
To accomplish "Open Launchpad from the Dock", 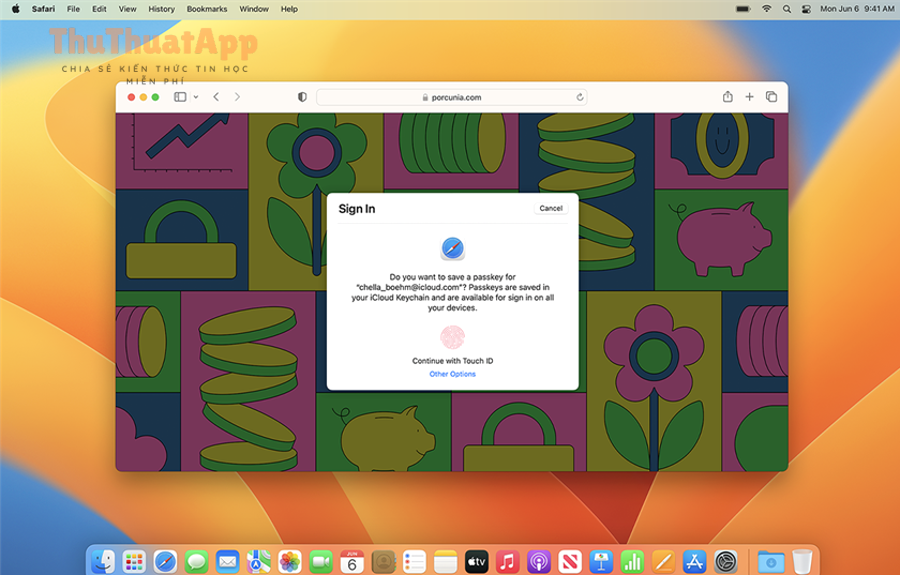I will click(134, 561).
